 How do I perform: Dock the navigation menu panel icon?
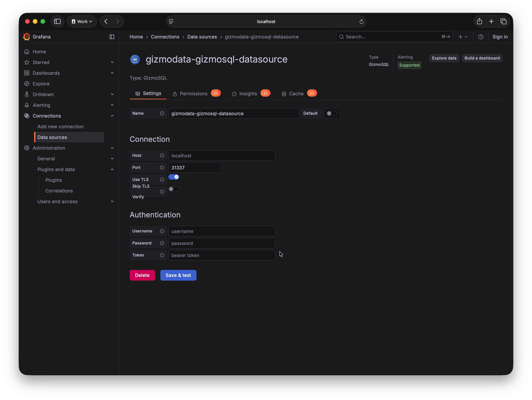tap(112, 37)
